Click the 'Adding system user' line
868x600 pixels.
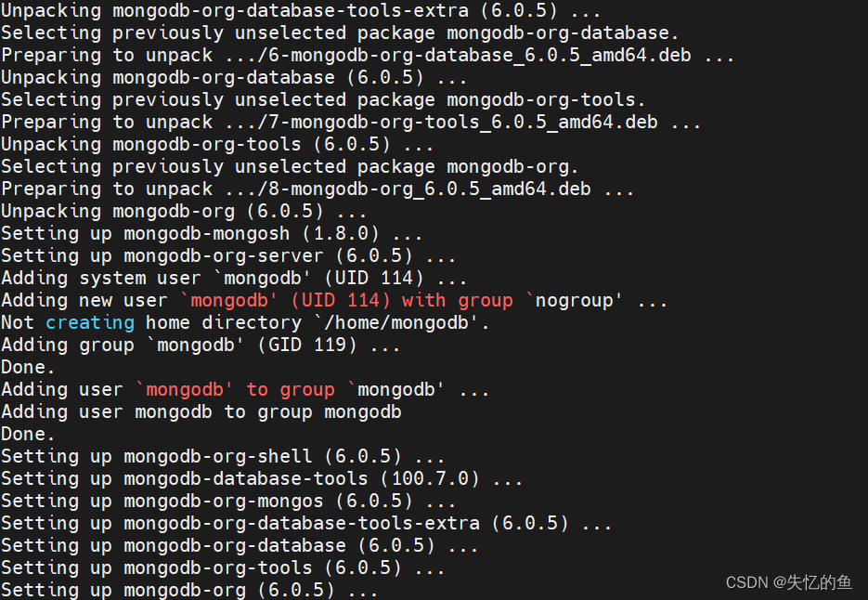(234, 278)
